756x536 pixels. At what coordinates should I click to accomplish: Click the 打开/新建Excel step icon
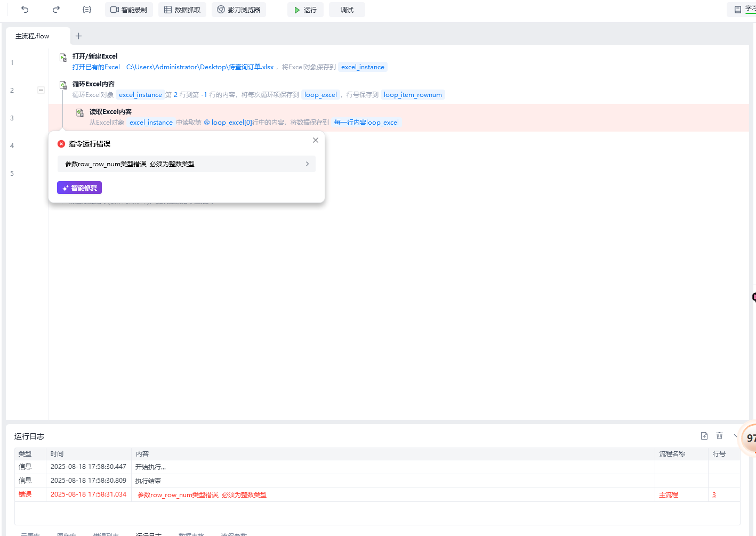(x=63, y=58)
